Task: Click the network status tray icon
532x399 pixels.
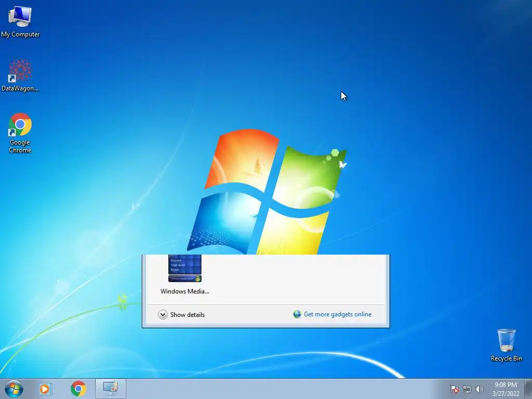Action: 467,389
